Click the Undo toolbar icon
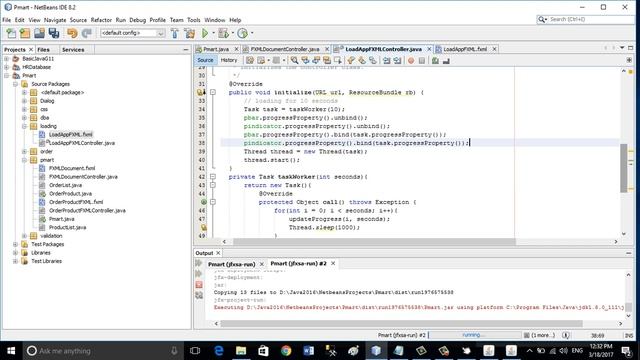The height and width of the screenshot is (360, 640). pos(72,33)
